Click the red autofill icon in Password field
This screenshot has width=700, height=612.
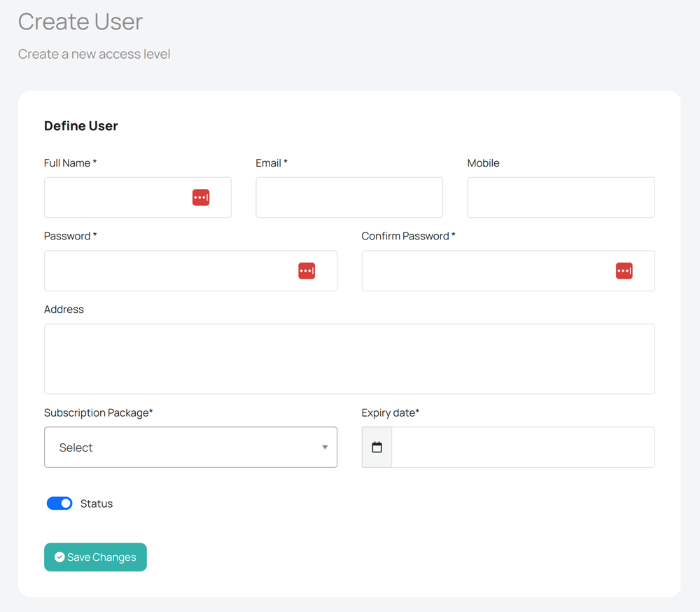click(307, 271)
